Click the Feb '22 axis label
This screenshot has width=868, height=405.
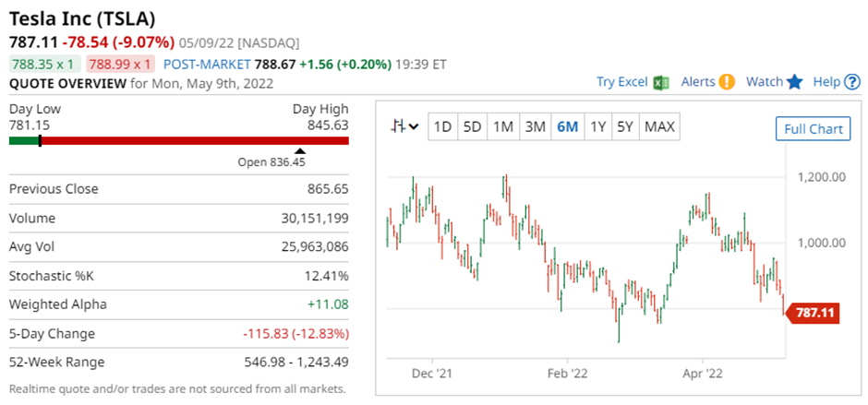(567, 374)
